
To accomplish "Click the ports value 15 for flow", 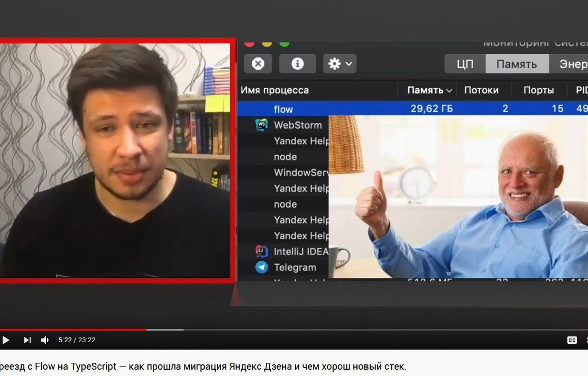I will (x=558, y=109).
